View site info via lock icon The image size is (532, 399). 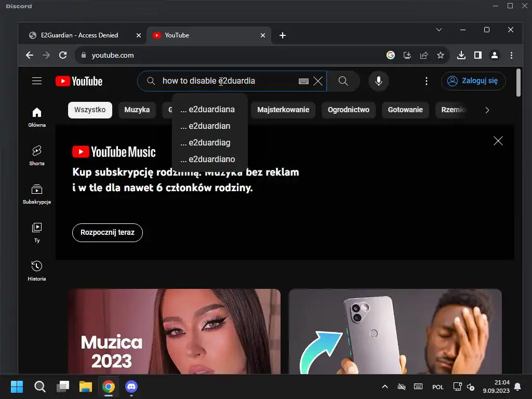click(84, 55)
